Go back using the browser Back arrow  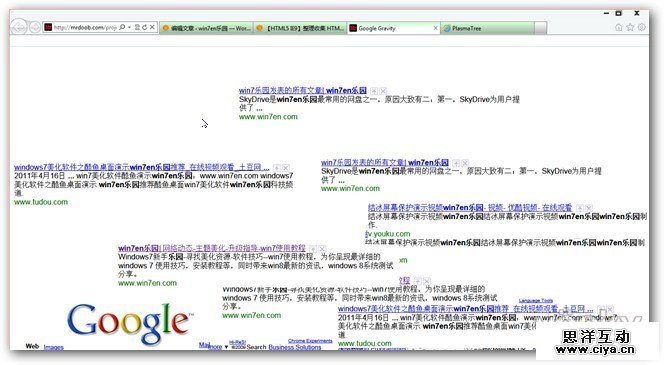point(19,28)
